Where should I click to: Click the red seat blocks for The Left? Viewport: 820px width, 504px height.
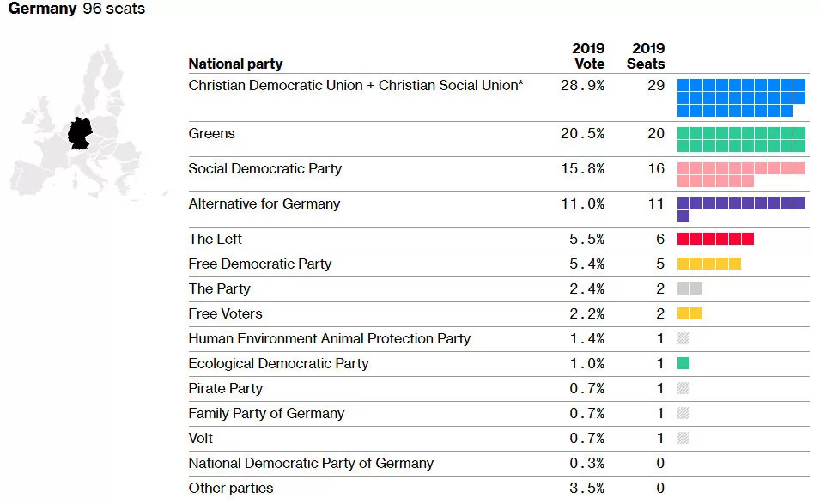(715, 239)
